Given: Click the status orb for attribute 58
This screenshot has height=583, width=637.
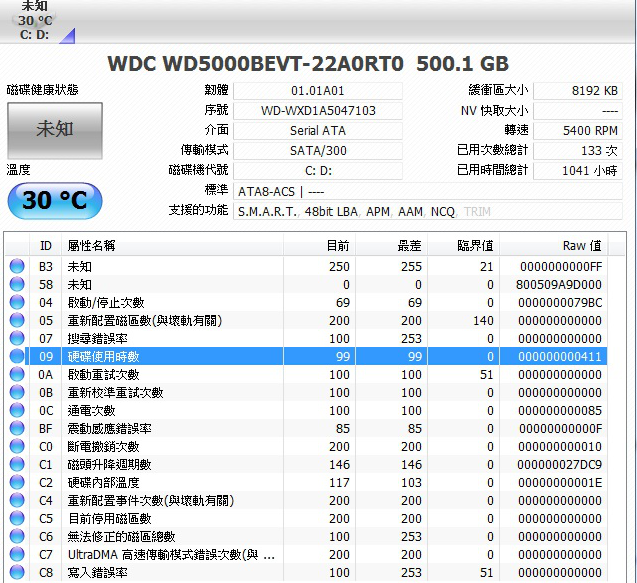Looking at the screenshot, I should coord(17,284).
